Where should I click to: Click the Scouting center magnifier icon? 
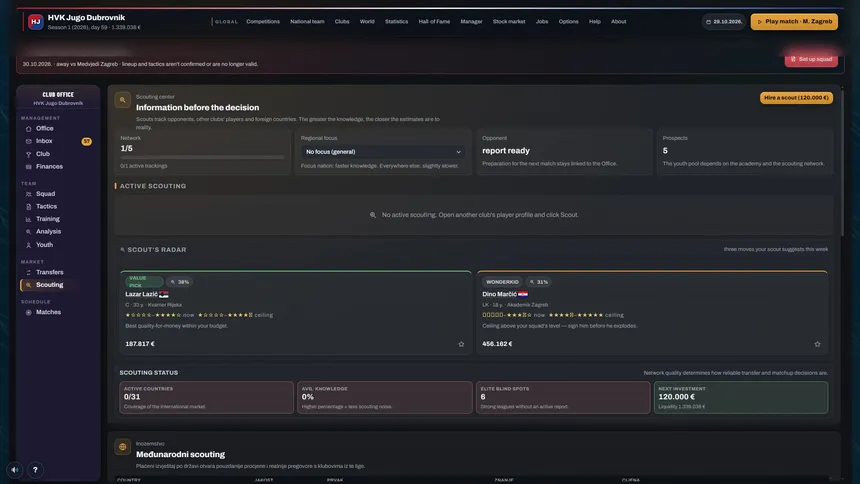[123, 100]
